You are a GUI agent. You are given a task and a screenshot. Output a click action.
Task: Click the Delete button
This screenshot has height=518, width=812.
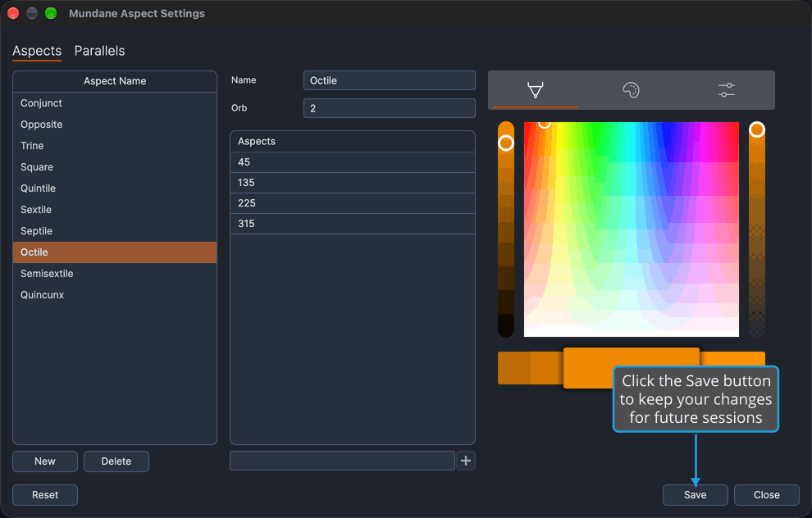click(116, 461)
